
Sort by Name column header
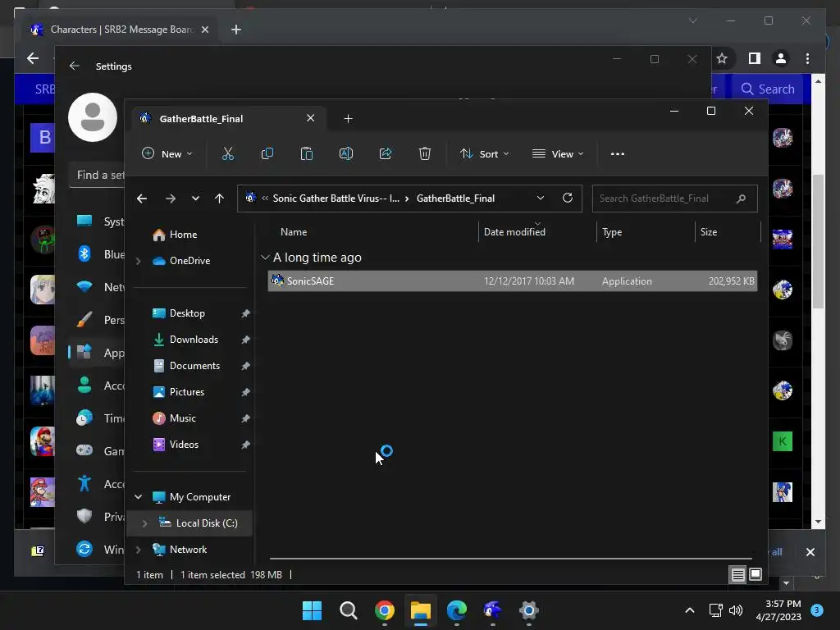(x=294, y=232)
